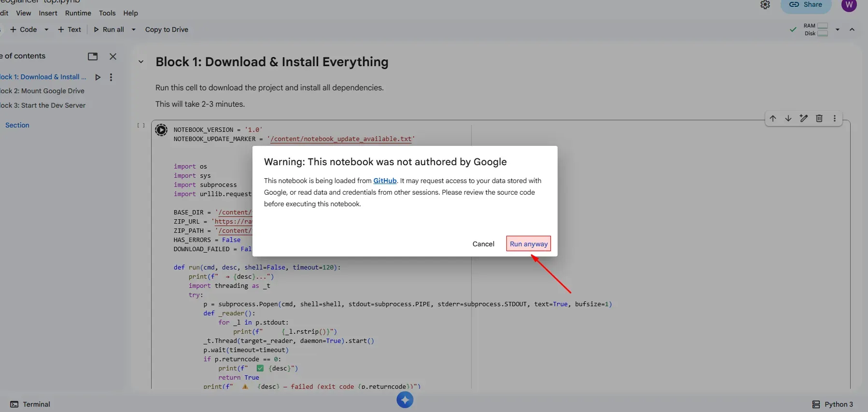Image resolution: width=868 pixels, height=412 pixels.
Task: Click the 'def _reader():' code line
Action: [x=229, y=313]
